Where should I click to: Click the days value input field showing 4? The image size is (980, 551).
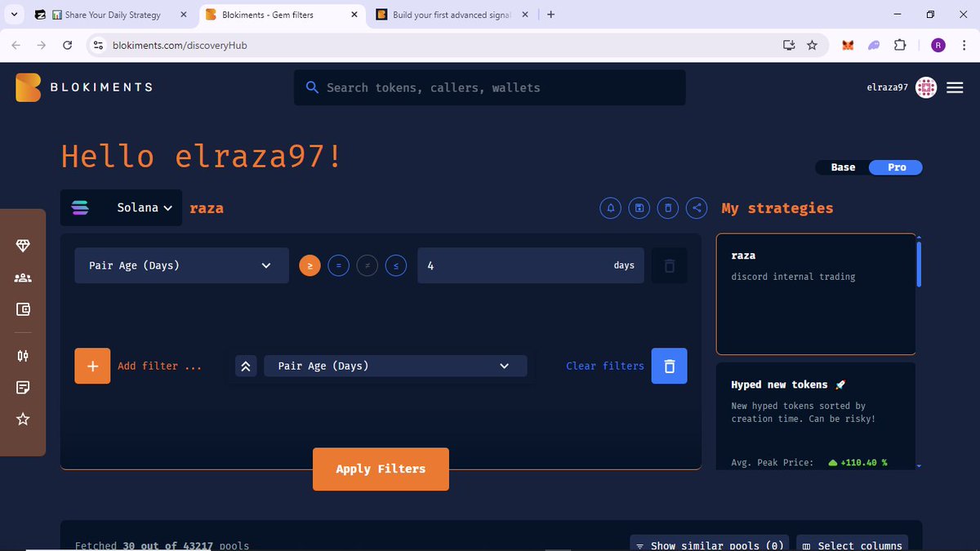point(531,266)
